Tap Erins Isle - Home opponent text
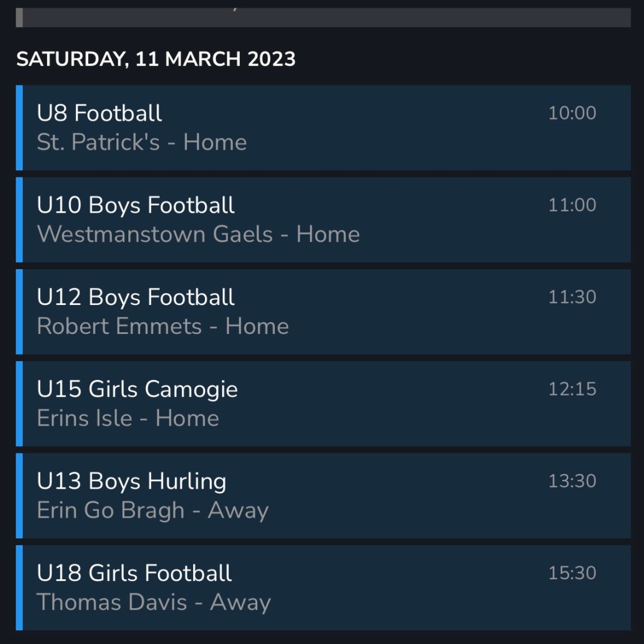Image resolution: width=644 pixels, height=644 pixels. [128, 418]
